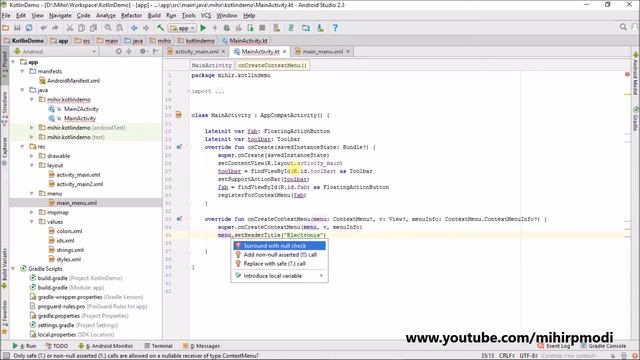Expand the drawable folder node
This screenshot has width=640, height=360.
click(x=32, y=156)
